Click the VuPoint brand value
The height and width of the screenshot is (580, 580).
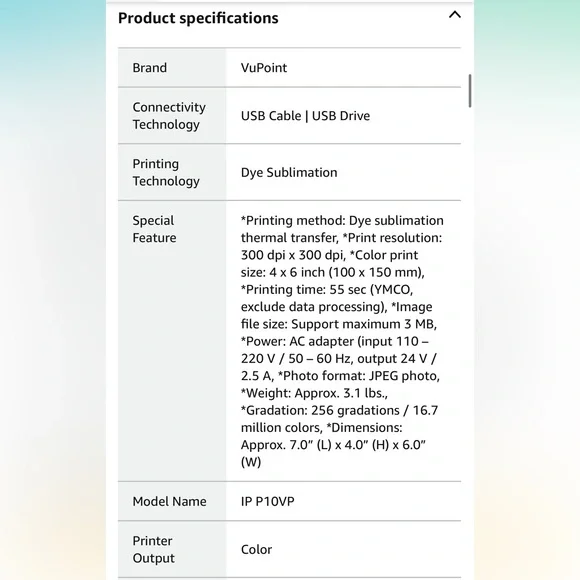(264, 68)
